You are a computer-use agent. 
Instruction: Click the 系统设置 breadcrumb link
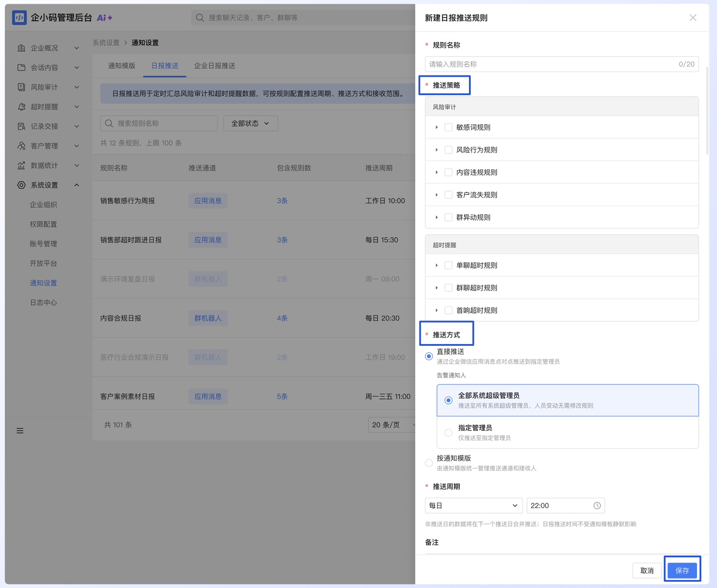click(106, 43)
